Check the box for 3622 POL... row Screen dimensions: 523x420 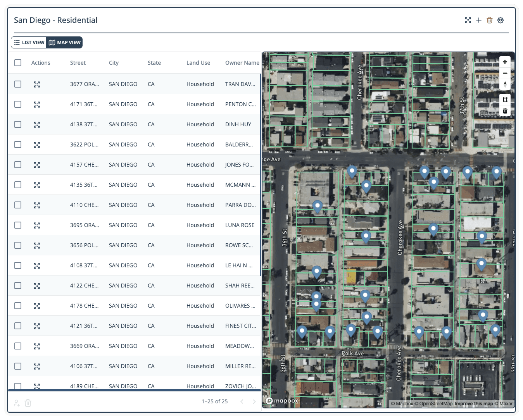[x=18, y=145]
